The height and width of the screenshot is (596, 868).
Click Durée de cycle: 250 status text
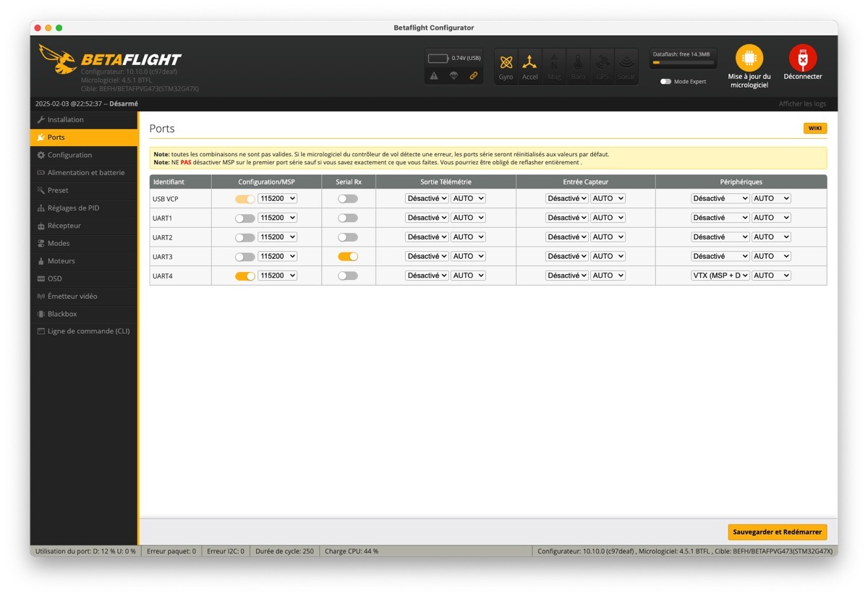click(x=284, y=551)
